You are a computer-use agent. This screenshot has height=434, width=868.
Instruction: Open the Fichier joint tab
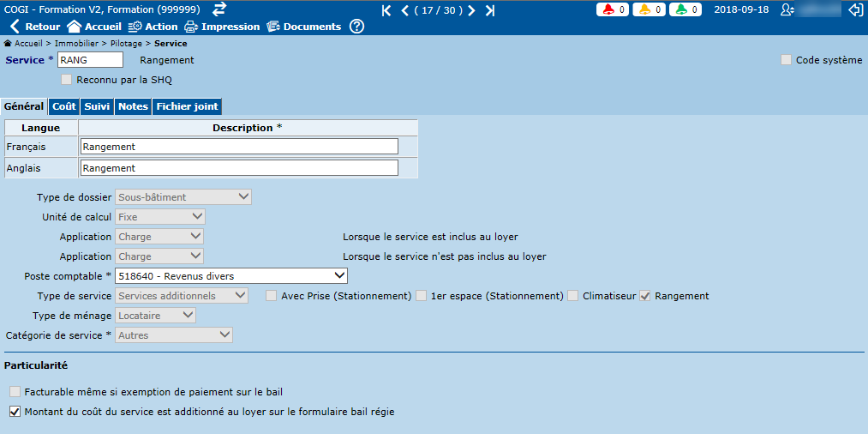[x=187, y=106]
